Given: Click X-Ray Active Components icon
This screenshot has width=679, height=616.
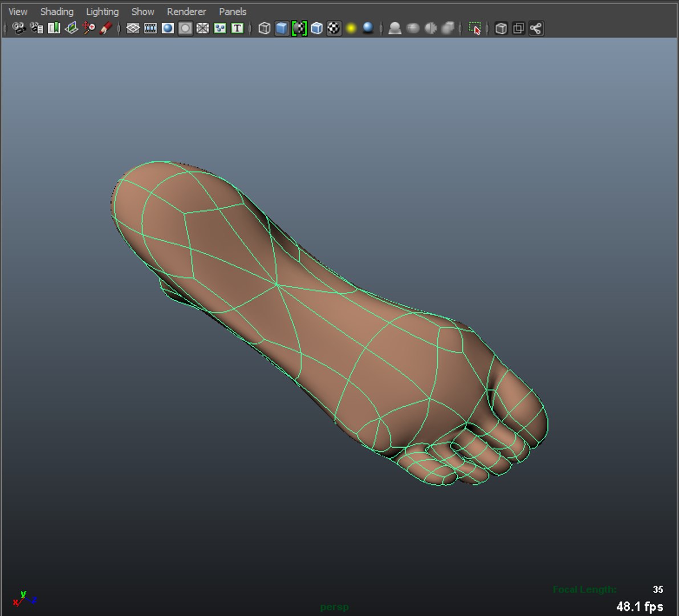Looking at the screenshot, I should coord(518,29).
